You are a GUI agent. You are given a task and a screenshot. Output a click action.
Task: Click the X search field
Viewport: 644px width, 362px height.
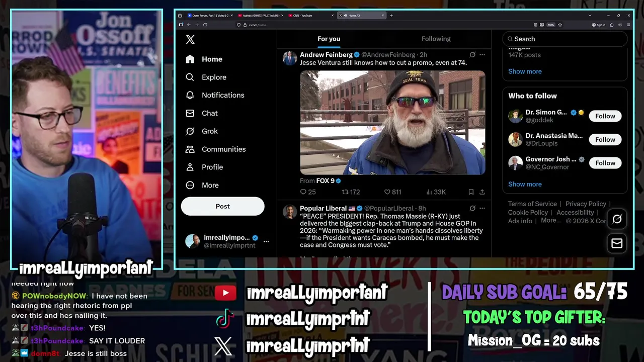(565, 39)
